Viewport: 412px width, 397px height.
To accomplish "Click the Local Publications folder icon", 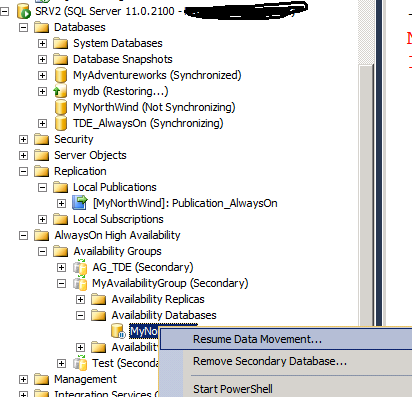I will point(61,187).
